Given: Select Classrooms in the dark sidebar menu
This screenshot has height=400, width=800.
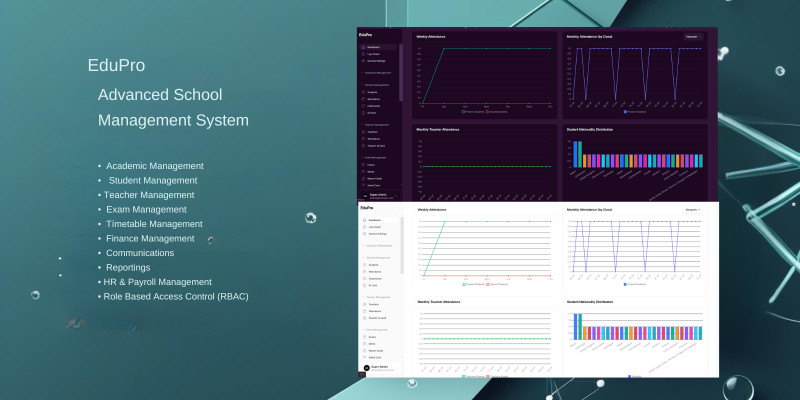Looking at the screenshot, I should [x=374, y=105].
